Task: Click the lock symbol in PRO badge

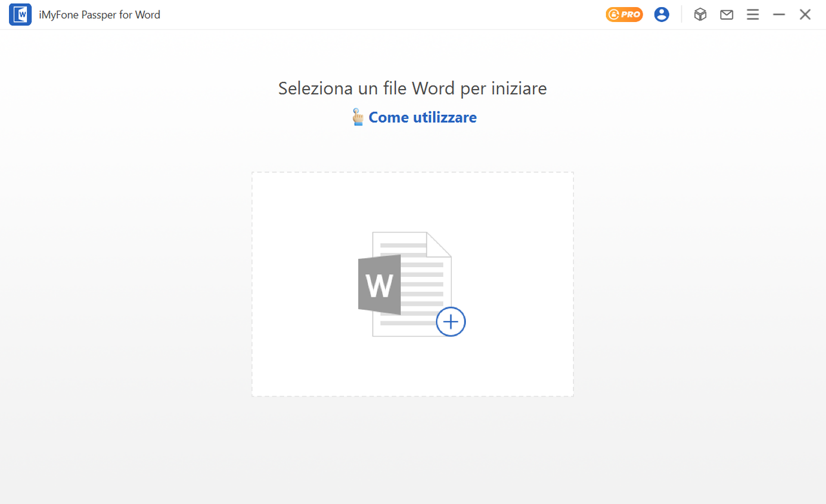Action: point(614,14)
